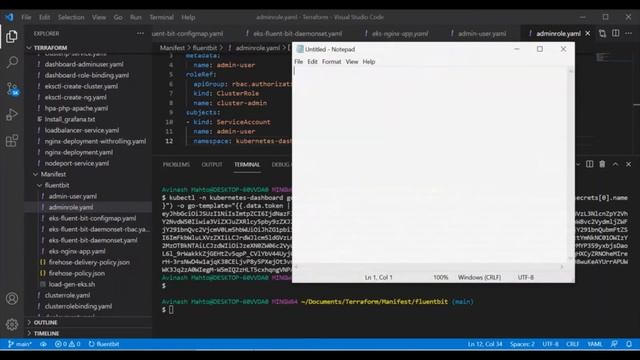640x360 pixels.
Task: Open the Selection menu in VS Code
Action: tap(71, 17)
